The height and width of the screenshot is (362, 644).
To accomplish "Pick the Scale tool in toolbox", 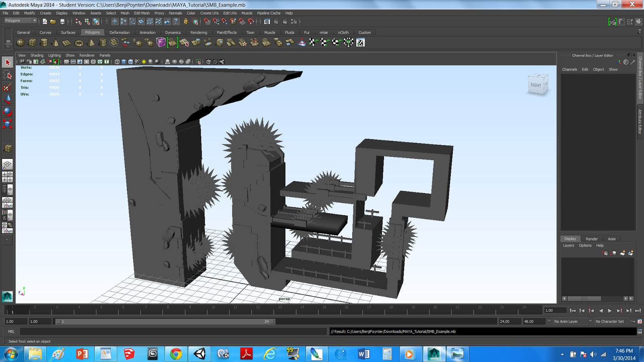I will [x=7, y=124].
